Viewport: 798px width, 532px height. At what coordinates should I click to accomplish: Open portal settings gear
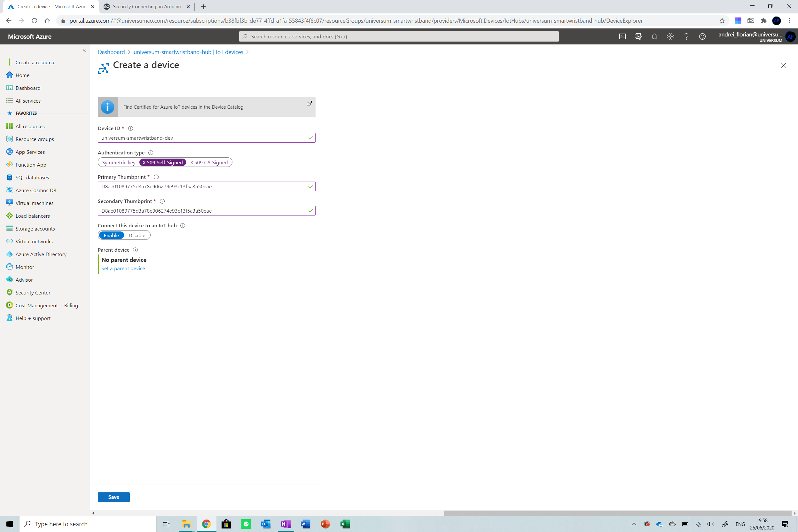tap(670, 36)
